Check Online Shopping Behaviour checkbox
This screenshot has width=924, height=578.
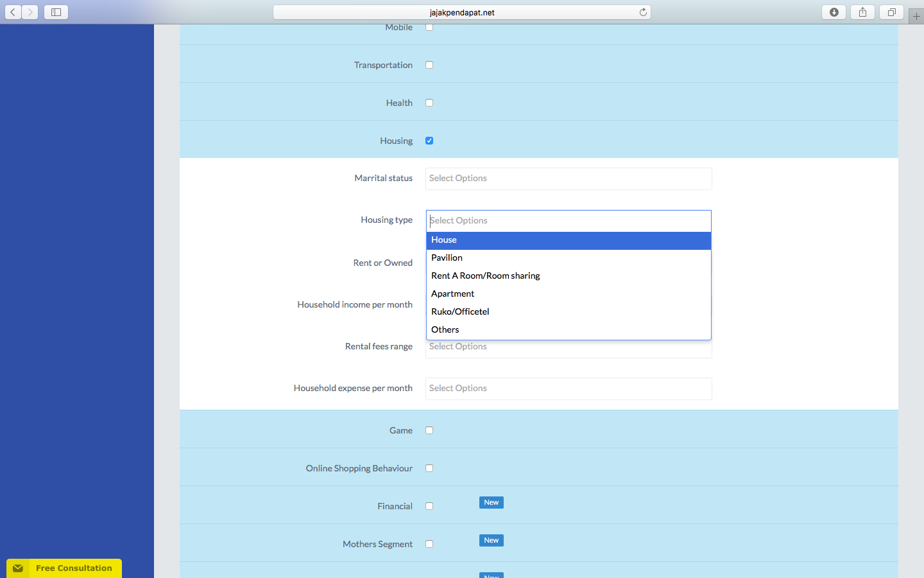click(x=429, y=468)
